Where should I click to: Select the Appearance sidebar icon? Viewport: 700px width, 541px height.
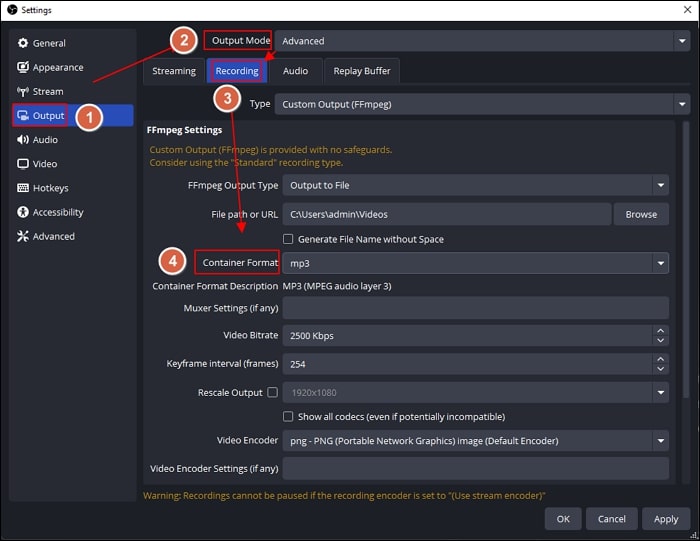tap(23, 67)
